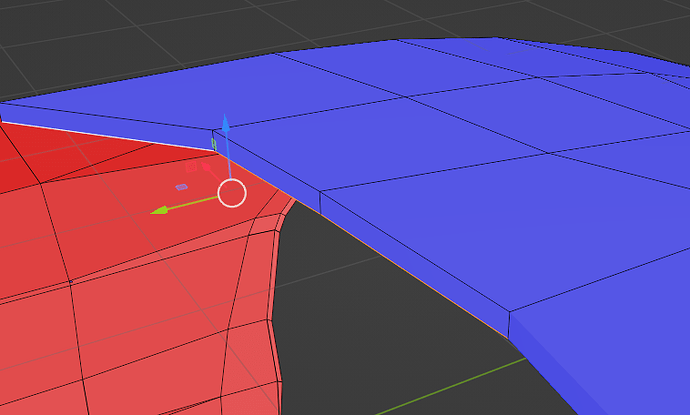The height and width of the screenshot is (415, 690).
Task: Click the blue Z-axis arrow of the gizmo
Action: pos(226,124)
